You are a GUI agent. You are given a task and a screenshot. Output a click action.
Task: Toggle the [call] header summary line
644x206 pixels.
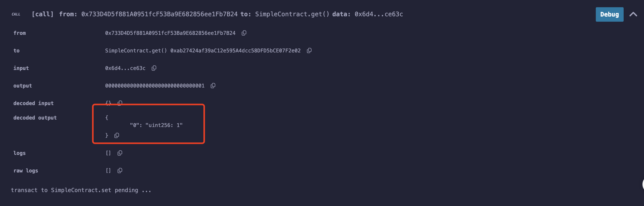(x=217, y=14)
